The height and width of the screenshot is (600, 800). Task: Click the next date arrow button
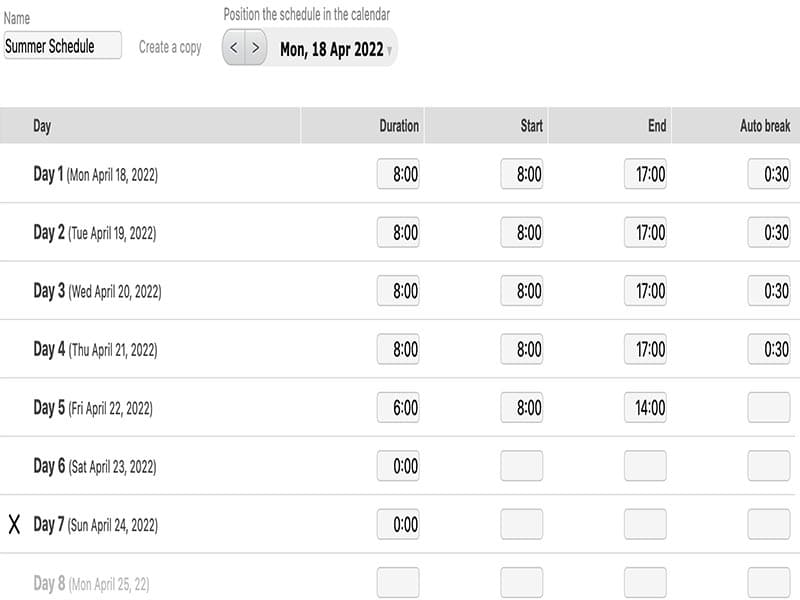[x=256, y=47]
